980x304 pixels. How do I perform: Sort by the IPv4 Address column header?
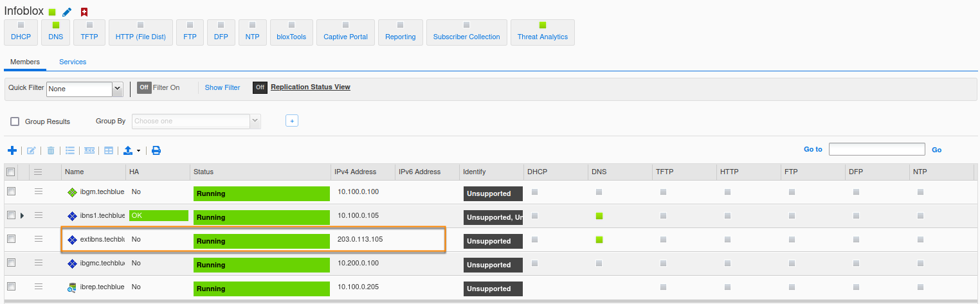363,172
